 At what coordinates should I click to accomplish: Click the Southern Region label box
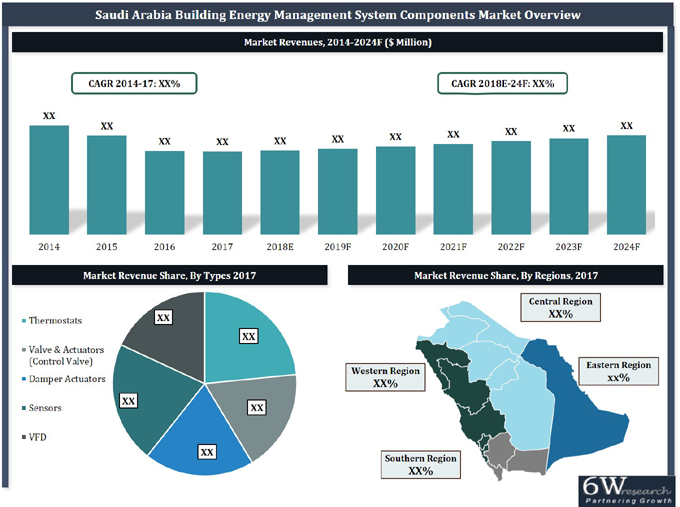421,464
